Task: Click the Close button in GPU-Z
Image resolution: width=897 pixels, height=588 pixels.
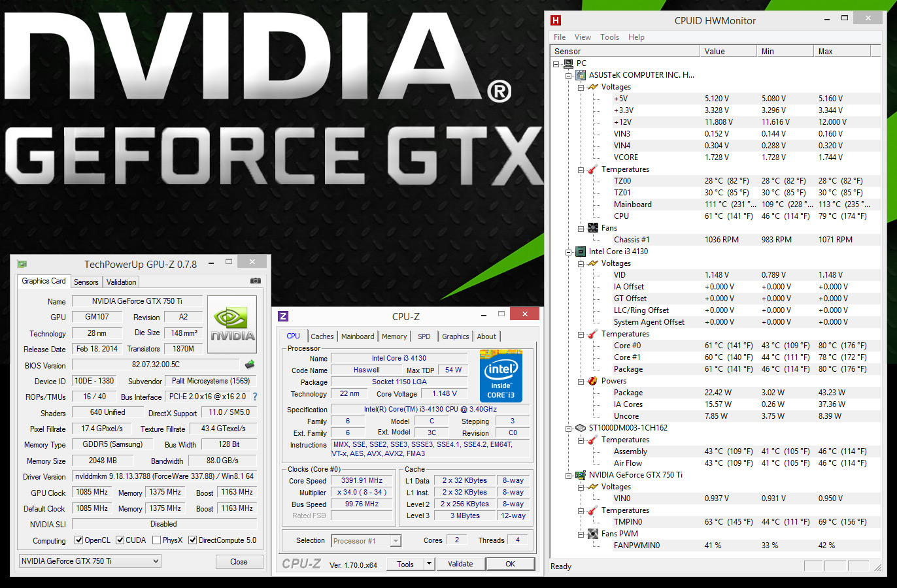Action: click(x=239, y=562)
